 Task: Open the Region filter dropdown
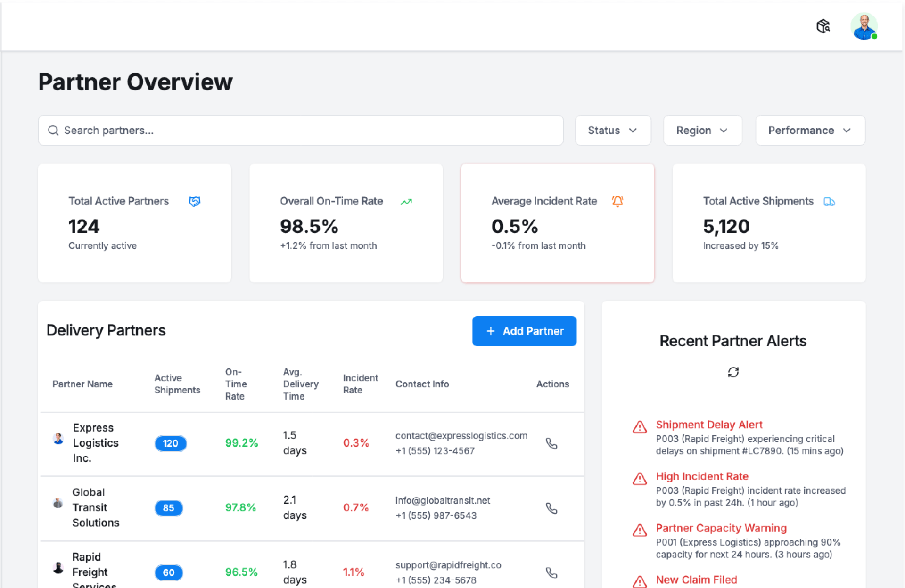[702, 131]
